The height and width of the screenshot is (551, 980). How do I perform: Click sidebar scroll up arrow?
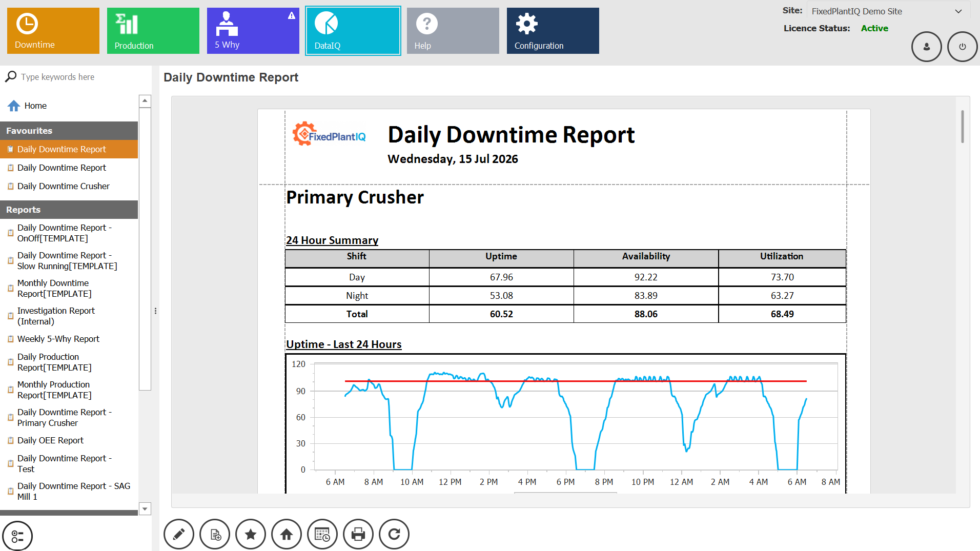point(145,101)
